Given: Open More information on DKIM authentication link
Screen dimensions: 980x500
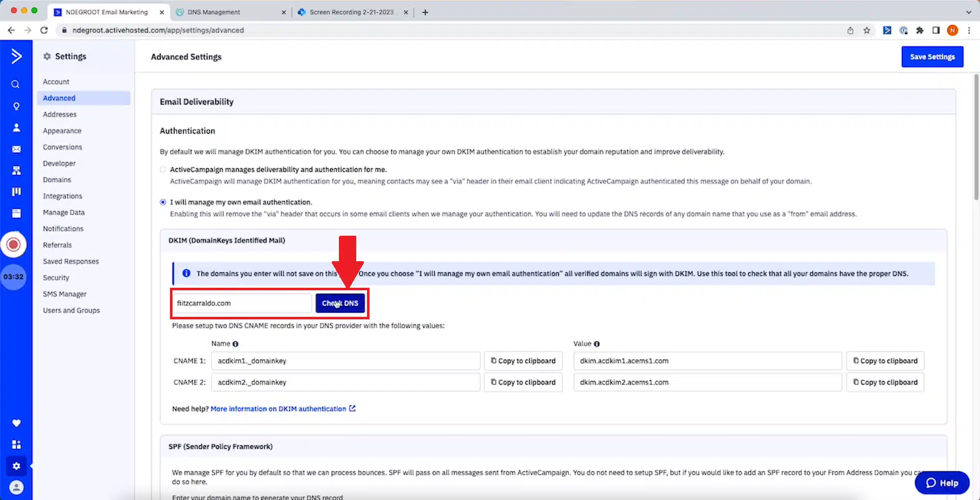Looking at the screenshot, I should click(x=278, y=409).
